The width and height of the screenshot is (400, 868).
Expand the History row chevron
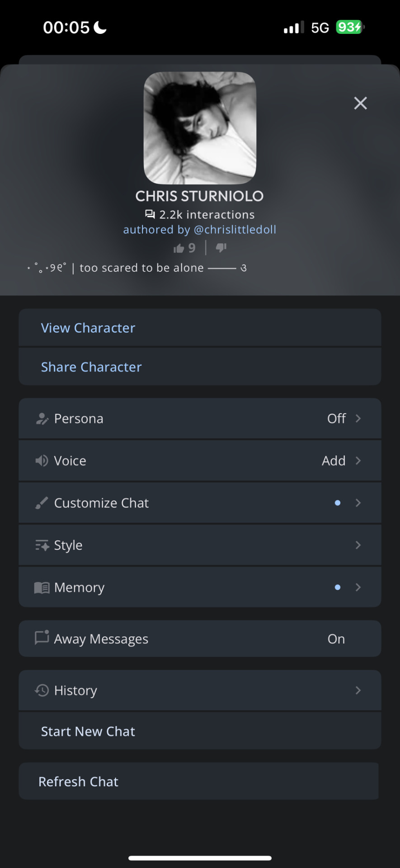pyautogui.click(x=358, y=690)
